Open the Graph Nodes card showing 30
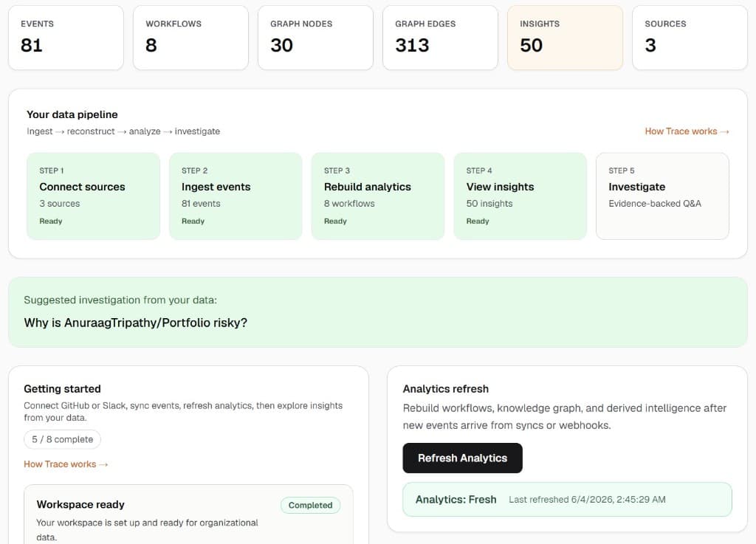Image resolution: width=756 pixels, height=544 pixels. [315, 38]
